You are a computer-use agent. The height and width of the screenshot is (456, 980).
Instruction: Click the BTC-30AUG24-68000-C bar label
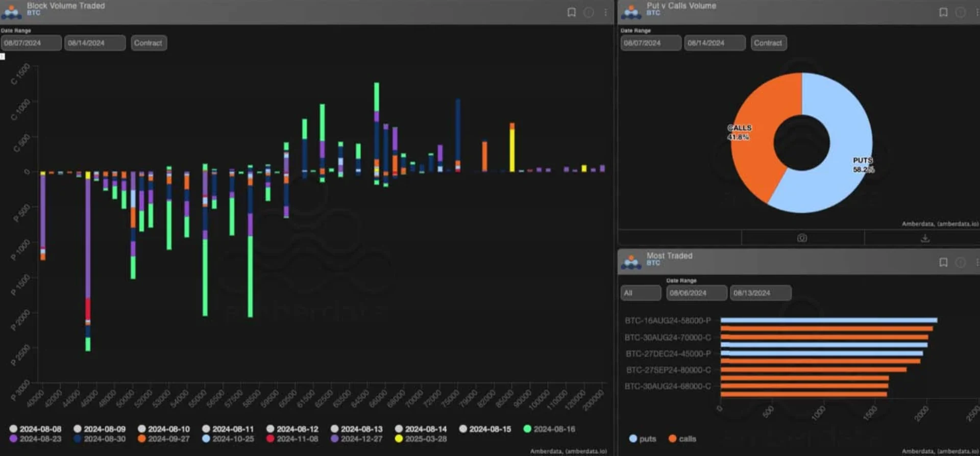click(668, 386)
